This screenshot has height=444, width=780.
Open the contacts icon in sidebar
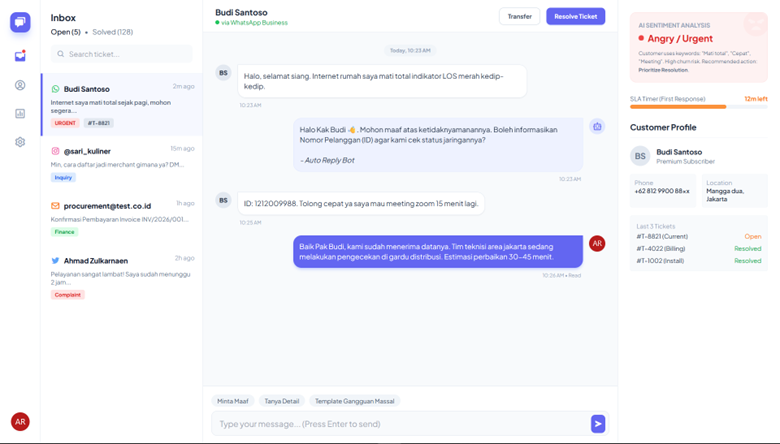click(20, 85)
